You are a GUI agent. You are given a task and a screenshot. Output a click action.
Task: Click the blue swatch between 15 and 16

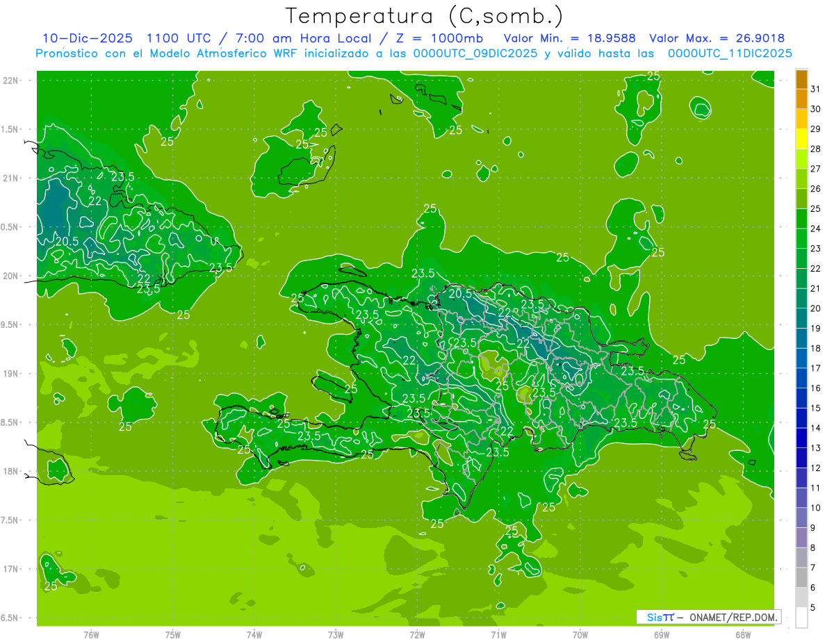coord(801,398)
